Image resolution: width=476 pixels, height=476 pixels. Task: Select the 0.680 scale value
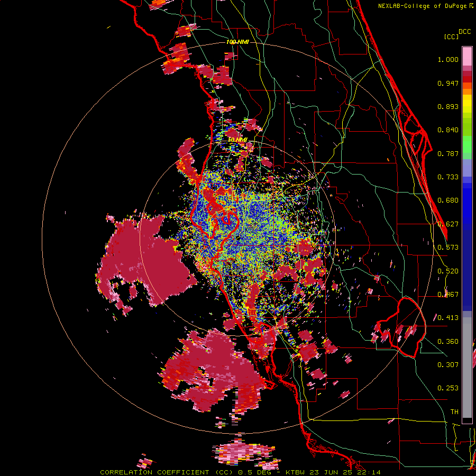point(448,200)
